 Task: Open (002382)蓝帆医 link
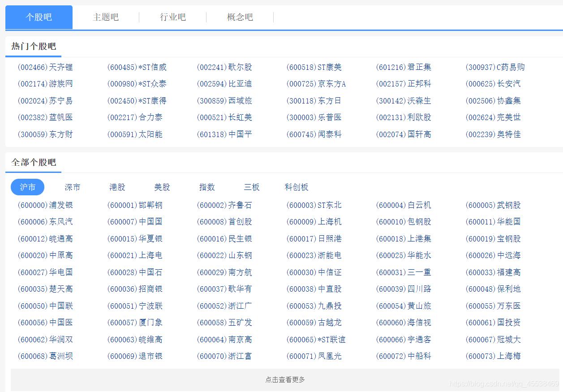point(45,117)
